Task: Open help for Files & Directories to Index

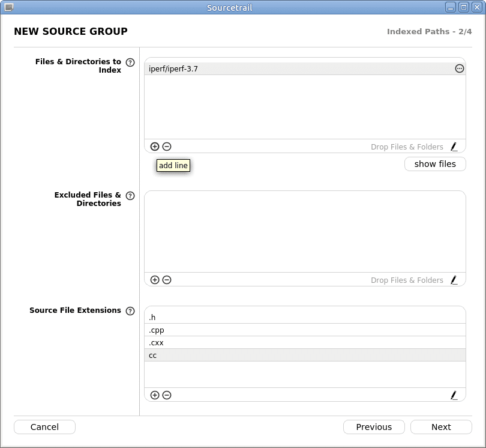Action: (130, 62)
